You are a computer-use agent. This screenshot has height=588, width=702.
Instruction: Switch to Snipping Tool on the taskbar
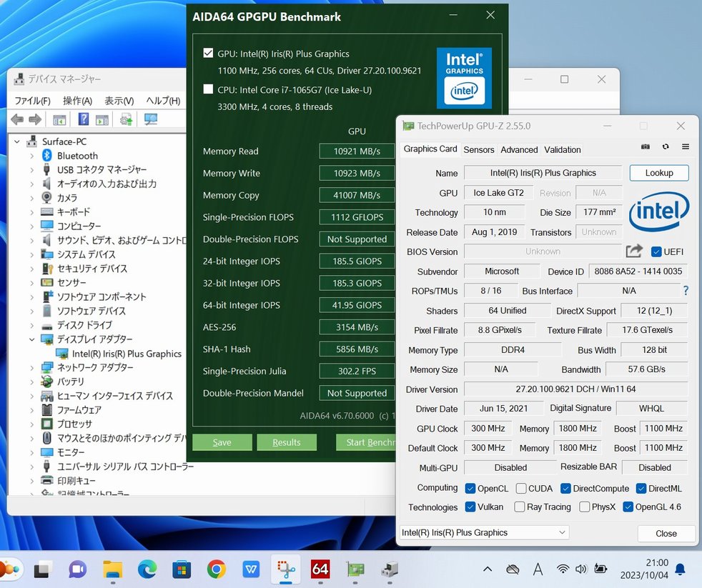pyautogui.click(x=286, y=569)
